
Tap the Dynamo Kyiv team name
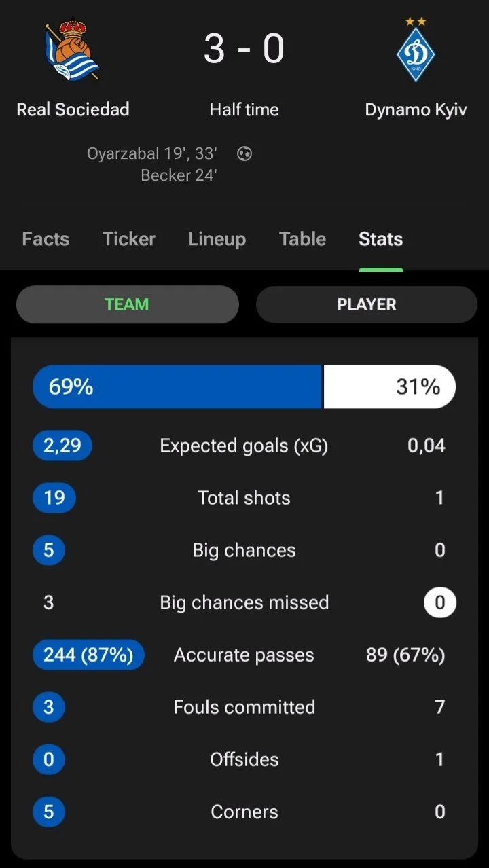[416, 109]
